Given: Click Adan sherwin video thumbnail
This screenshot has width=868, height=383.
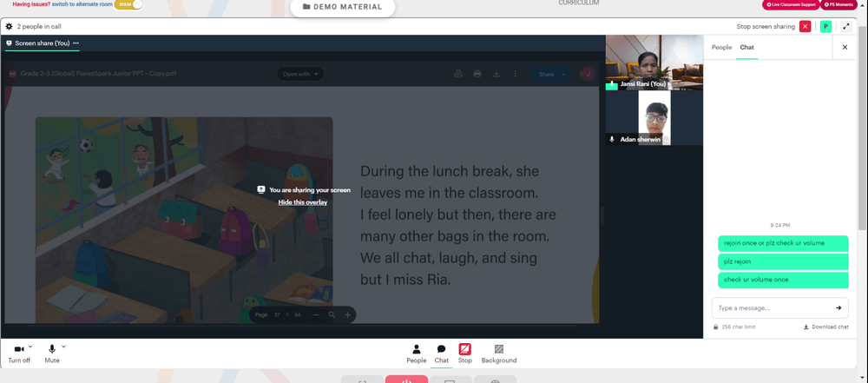Looking at the screenshot, I should (x=654, y=117).
